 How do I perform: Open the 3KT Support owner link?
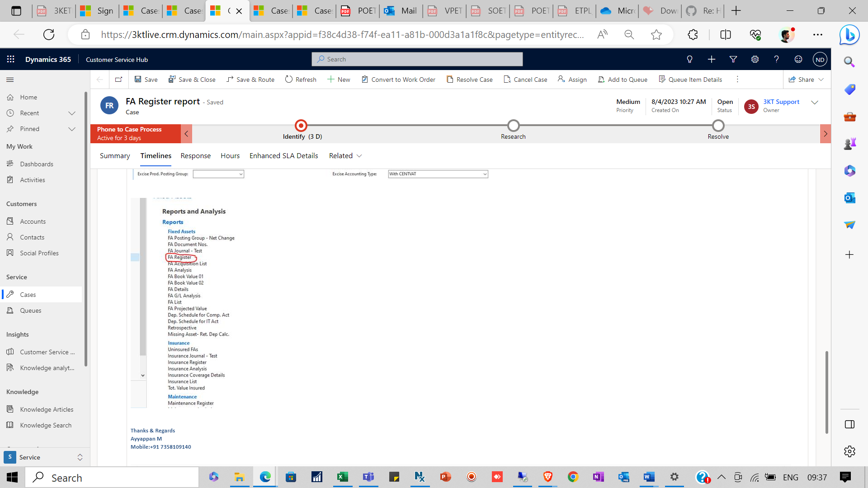tap(781, 102)
